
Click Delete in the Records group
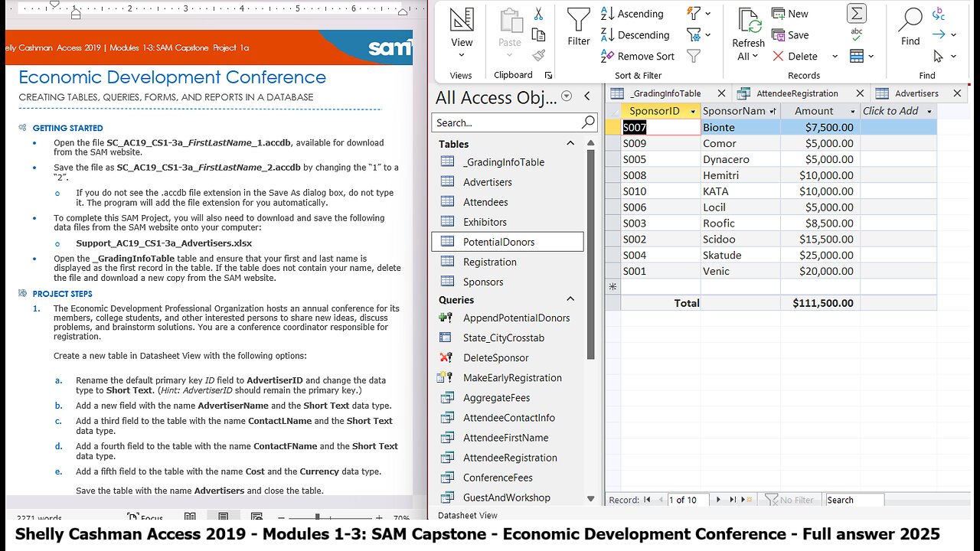point(795,56)
